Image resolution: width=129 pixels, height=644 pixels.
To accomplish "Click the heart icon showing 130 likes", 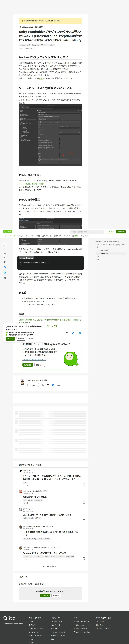I will (x=24, y=485).
